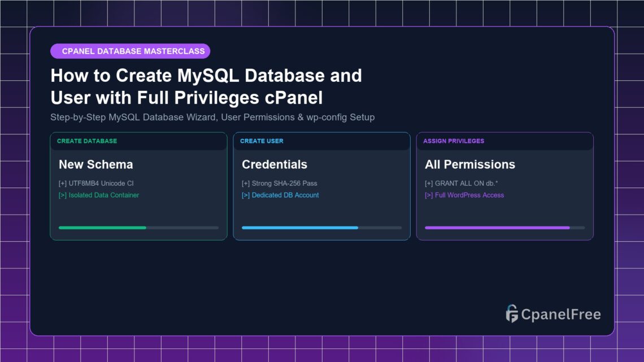Click the CpanelFree brand name text
This screenshot has height=362, width=644.
pos(560,315)
